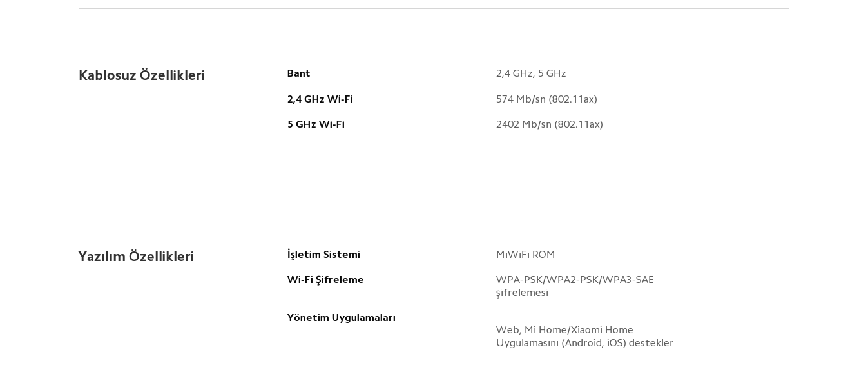868x372 pixels.
Task: Click the word Özellikleri in Kablosuz heading
Action: click(x=172, y=75)
